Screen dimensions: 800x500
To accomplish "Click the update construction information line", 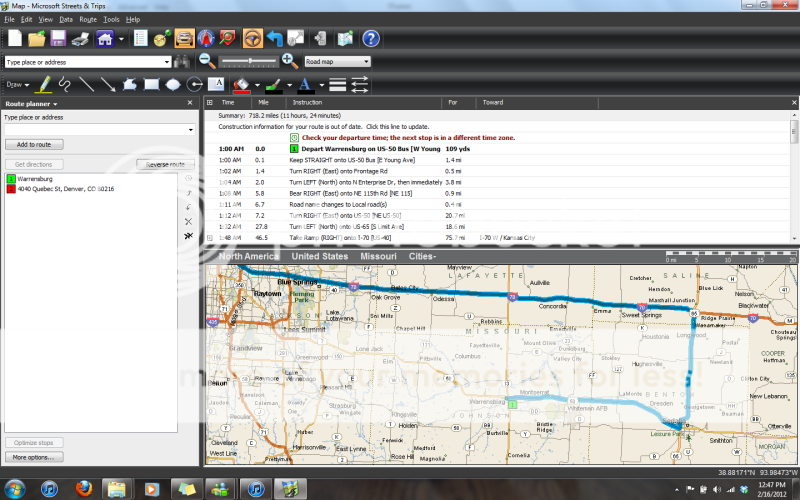I will (x=323, y=127).
